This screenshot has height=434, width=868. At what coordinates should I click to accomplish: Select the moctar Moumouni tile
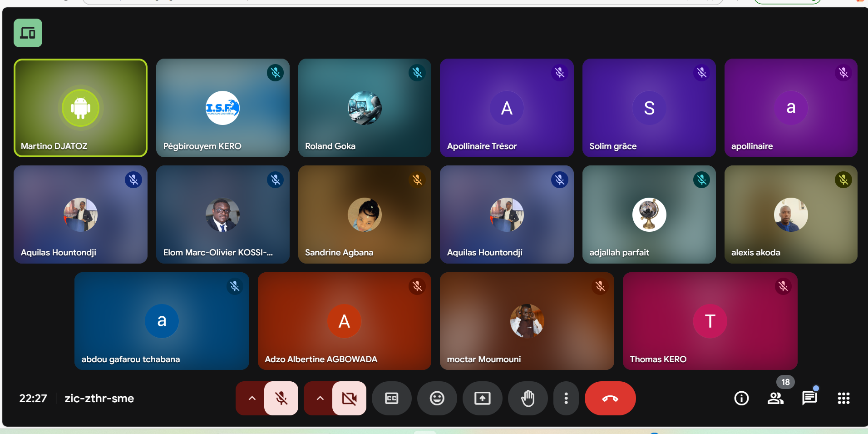point(527,321)
